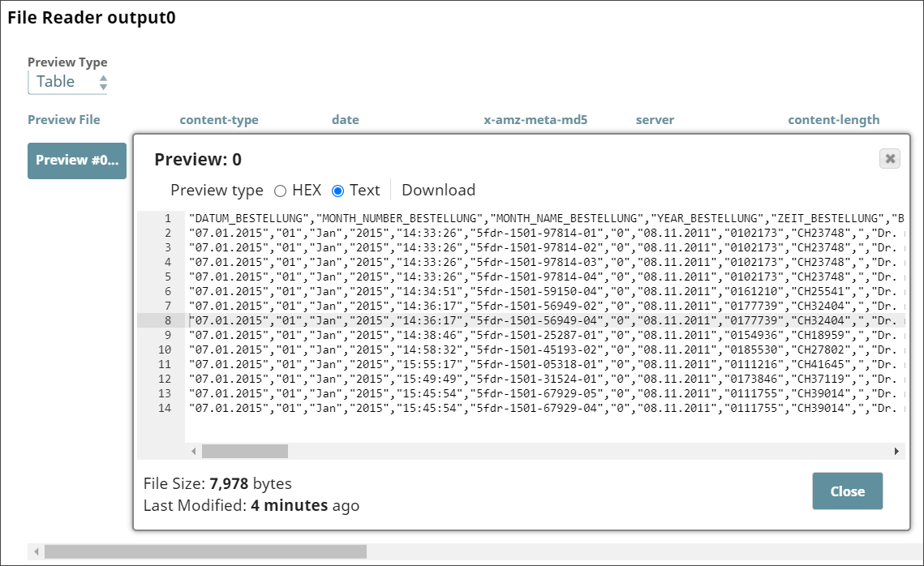Click the Preview #0 button
This screenshot has width=924, height=566.
point(76,161)
